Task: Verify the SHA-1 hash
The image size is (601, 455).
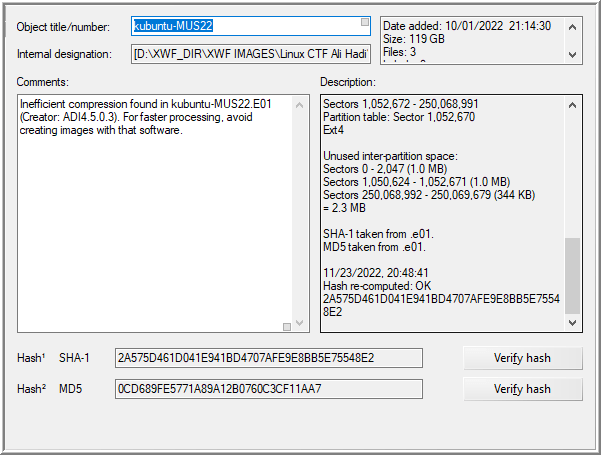Action: [x=522, y=358]
